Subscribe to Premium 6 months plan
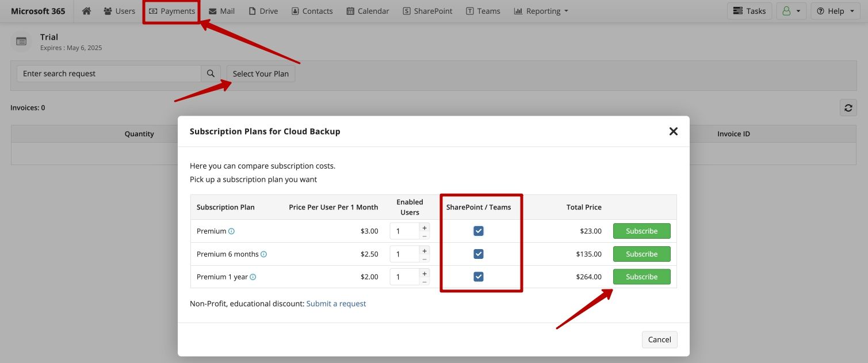The width and height of the screenshot is (868, 363). [641, 254]
